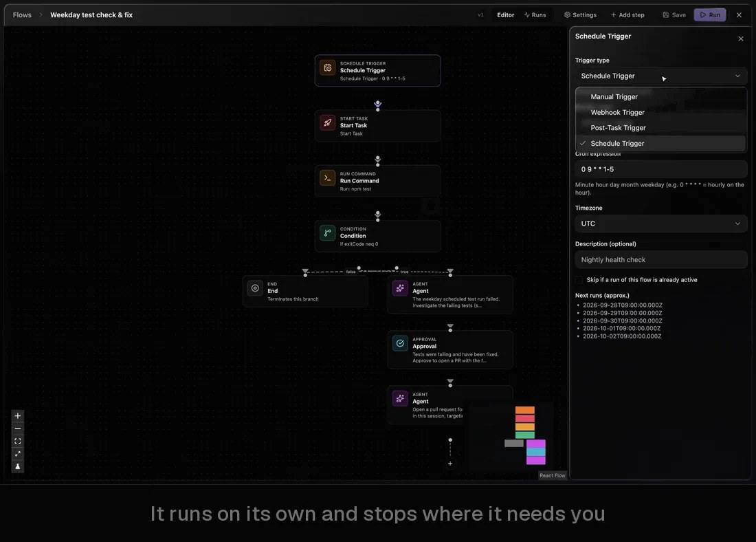Open the Trigger type dropdown
The width and height of the screenshot is (756, 542).
(x=660, y=76)
